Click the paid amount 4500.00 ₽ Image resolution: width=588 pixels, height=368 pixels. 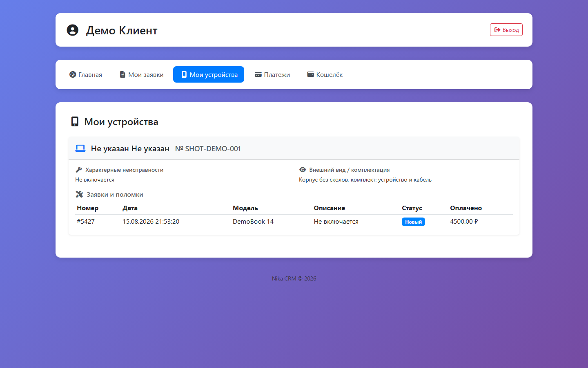tap(464, 221)
